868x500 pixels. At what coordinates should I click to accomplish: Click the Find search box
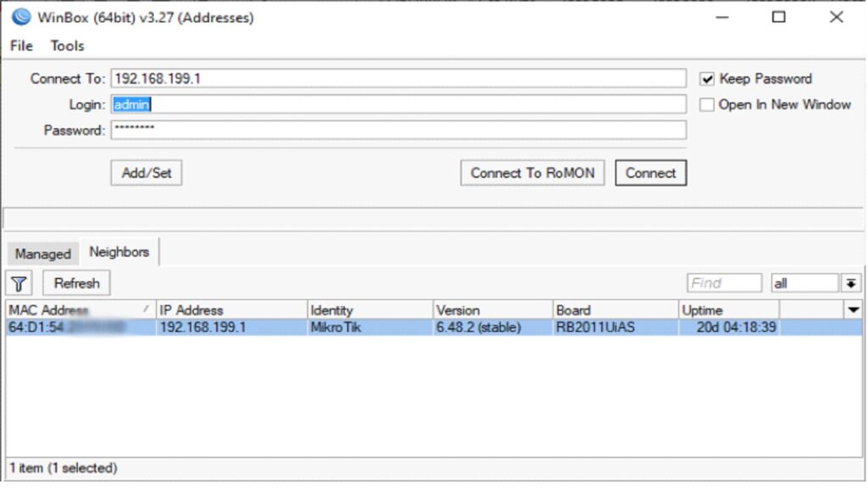(724, 283)
